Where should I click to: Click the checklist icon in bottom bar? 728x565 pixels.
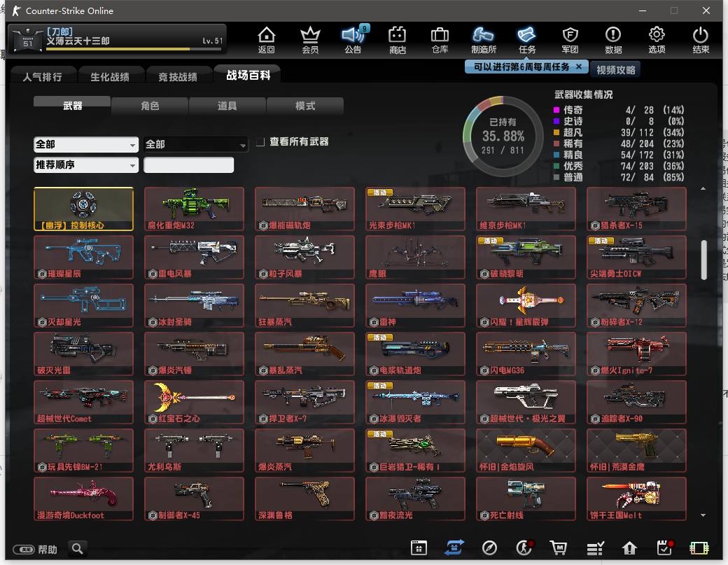coord(595,548)
